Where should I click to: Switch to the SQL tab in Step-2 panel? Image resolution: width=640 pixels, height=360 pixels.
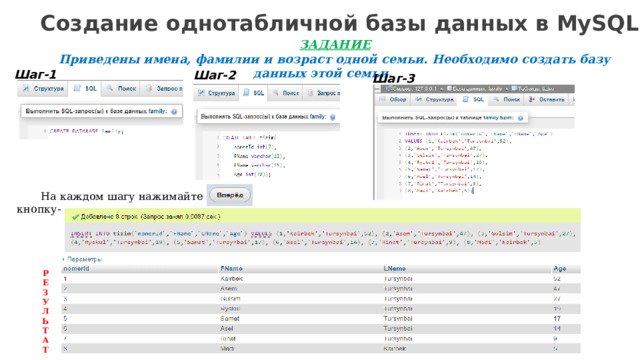[x=253, y=93]
